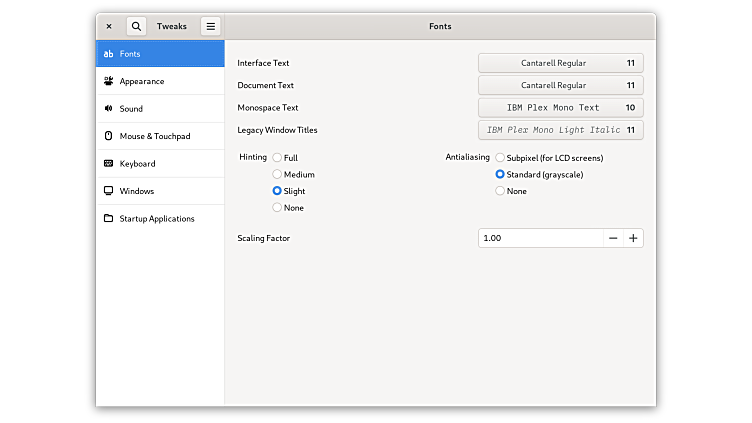Open Document Text font chooser
The image size is (752, 423).
(560, 85)
